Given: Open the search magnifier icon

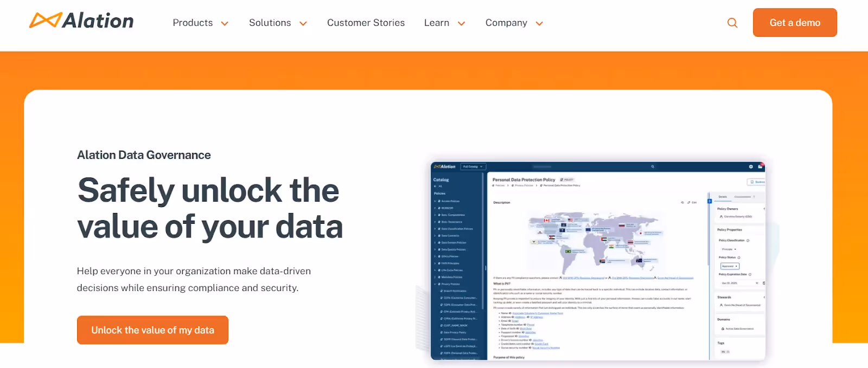Looking at the screenshot, I should (x=732, y=23).
